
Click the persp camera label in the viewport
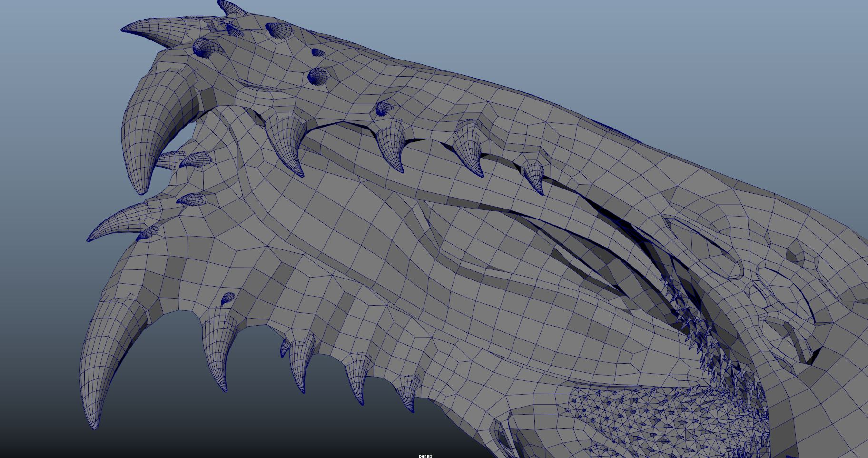click(425, 456)
